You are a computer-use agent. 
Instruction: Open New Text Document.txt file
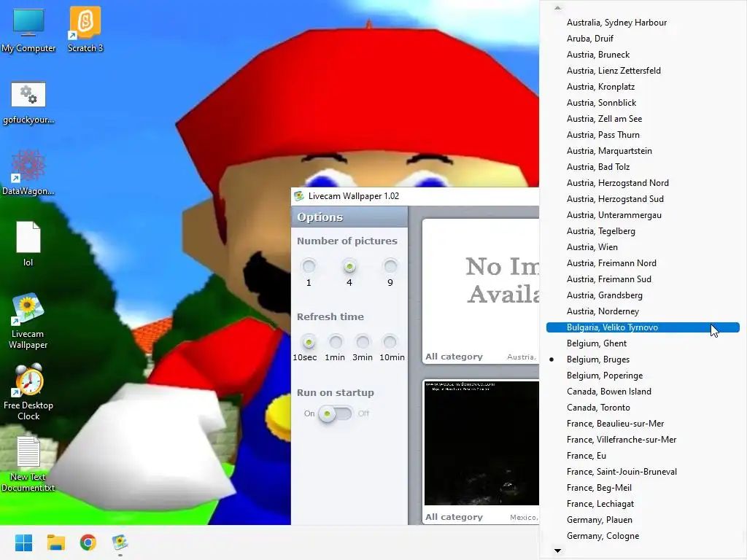(x=28, y=464)
